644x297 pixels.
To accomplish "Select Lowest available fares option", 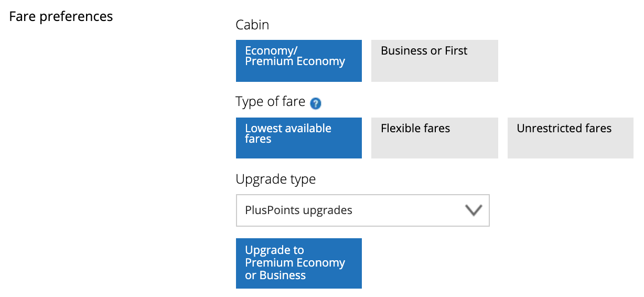I will 299,138.
